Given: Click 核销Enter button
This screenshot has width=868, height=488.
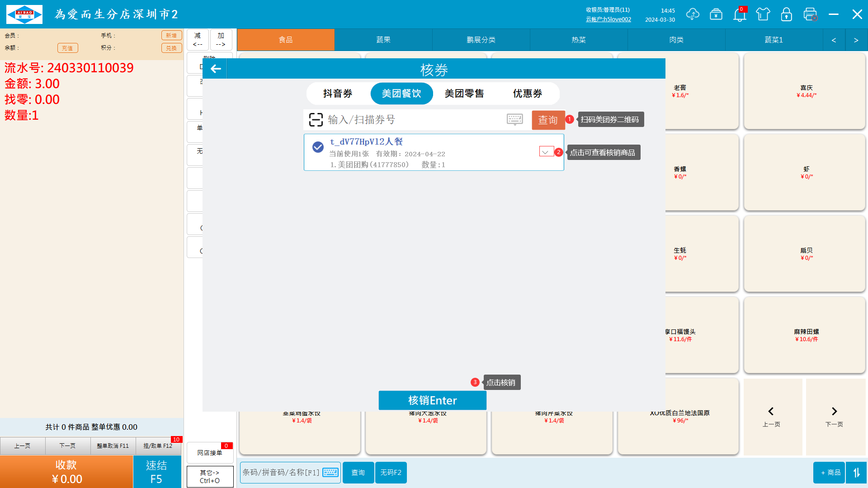Looking at the screenshot, I should point(433,400).
